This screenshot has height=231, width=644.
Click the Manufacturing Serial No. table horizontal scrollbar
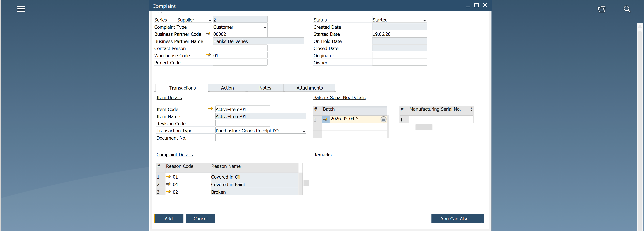click(424, 127)
